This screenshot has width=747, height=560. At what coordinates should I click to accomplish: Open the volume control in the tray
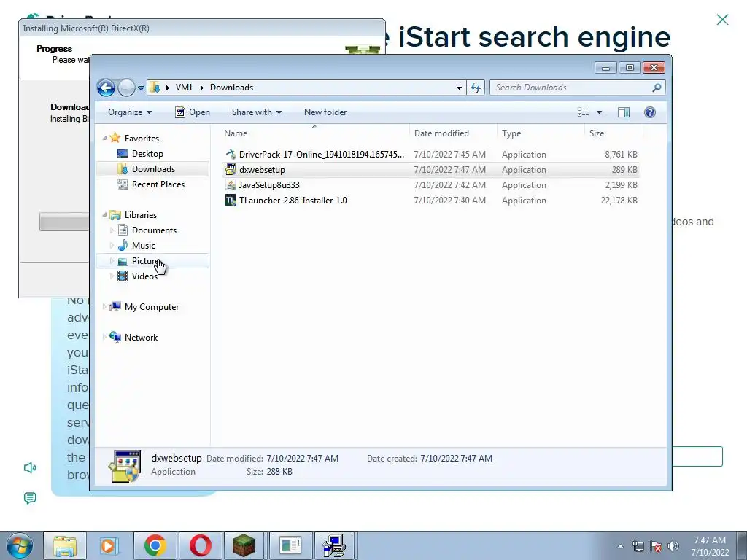click(673, 547)
